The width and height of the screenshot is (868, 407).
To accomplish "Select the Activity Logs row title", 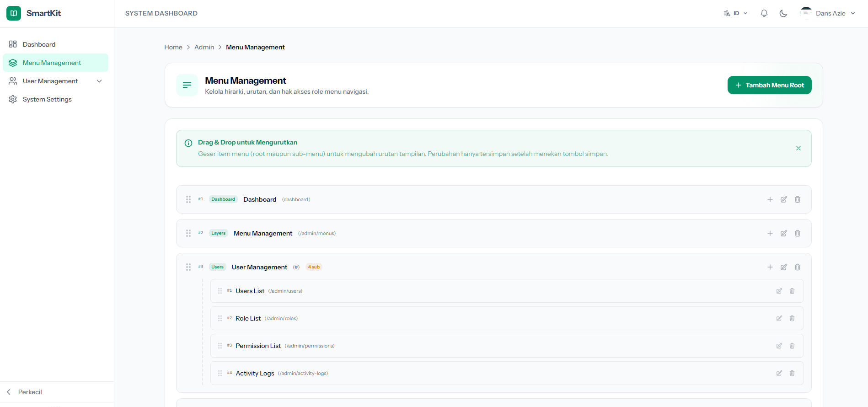I will point(255,373).
